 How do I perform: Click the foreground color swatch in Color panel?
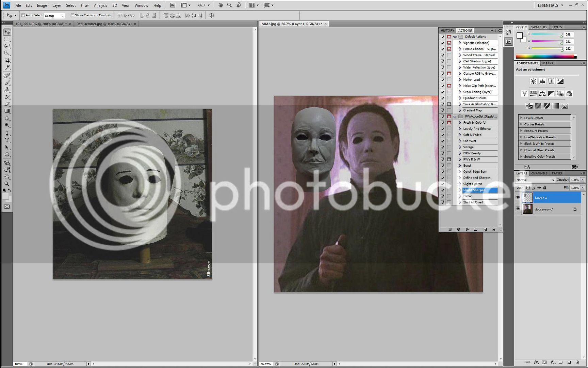(520, 35)
